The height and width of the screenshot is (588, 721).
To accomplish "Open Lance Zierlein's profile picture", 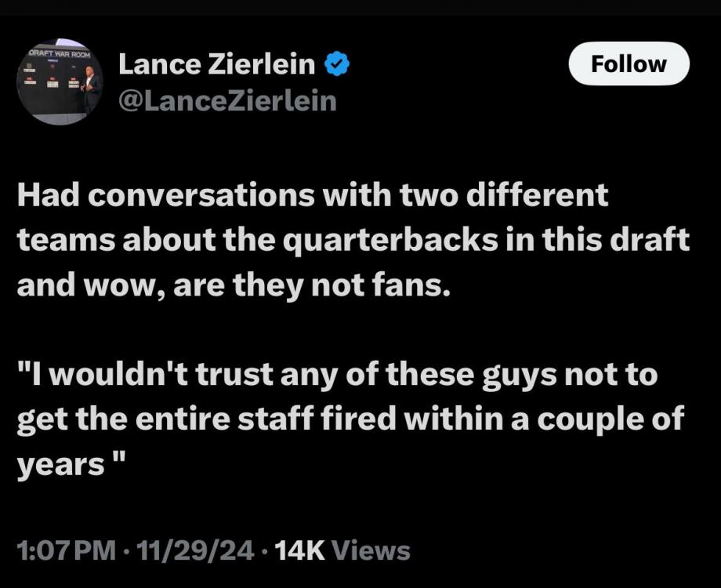I will 59,81.
